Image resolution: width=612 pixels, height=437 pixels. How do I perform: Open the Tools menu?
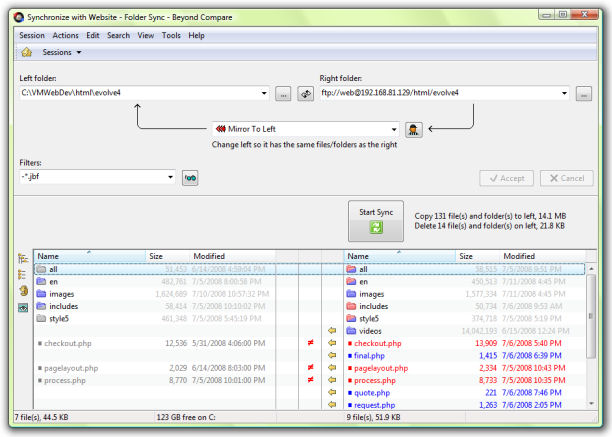click(171, 36)
